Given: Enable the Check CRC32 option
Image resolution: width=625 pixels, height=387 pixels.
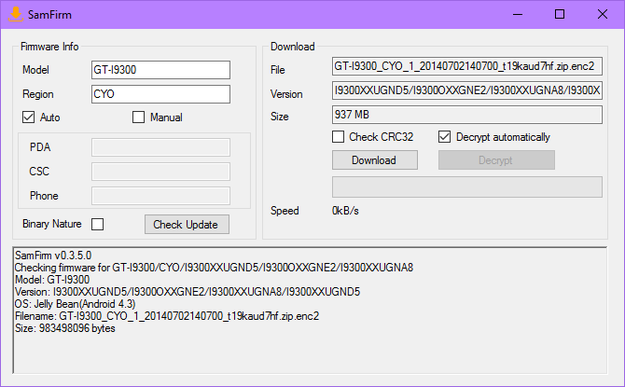Looking at the screenshot, I should pos(338,137).
